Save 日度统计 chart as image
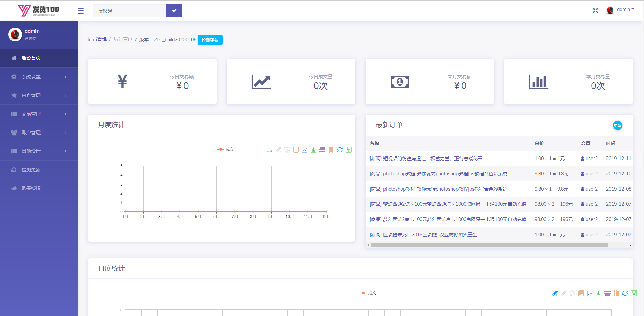This screenshot has height=316, width=644. [634, 293]
